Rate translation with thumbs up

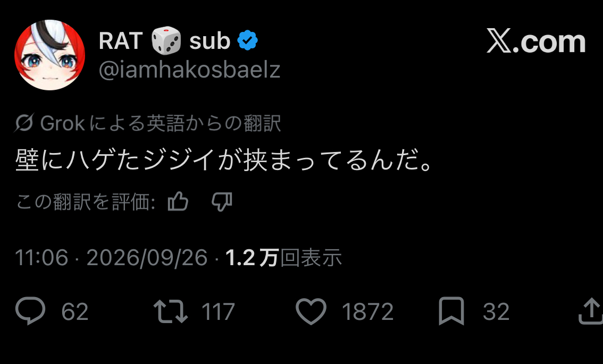[178, 202]
